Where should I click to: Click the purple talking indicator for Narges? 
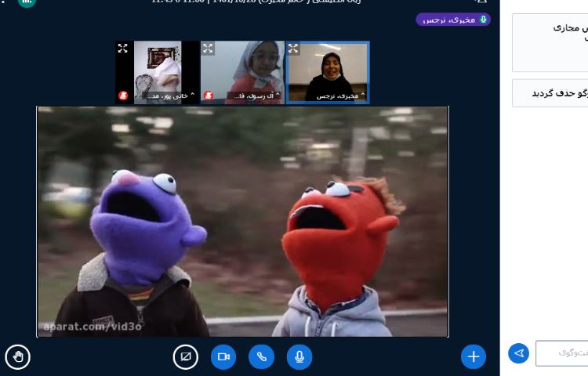pos(453,20)
